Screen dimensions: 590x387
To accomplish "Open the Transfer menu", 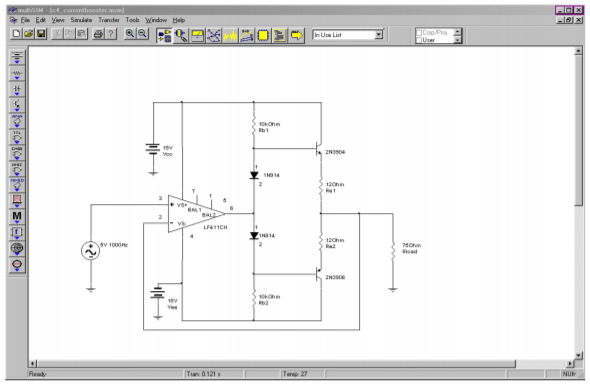I will tap(109, 20).
